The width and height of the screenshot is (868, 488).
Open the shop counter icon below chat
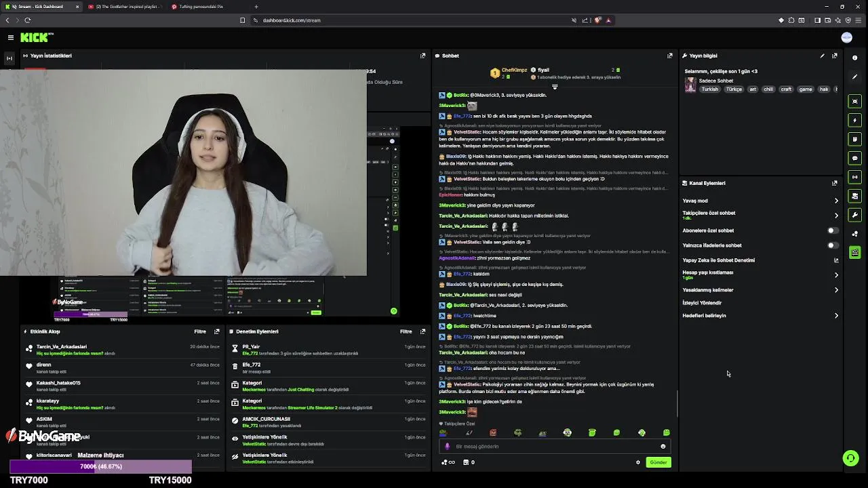pyautogui.click(x=469, y=462)
